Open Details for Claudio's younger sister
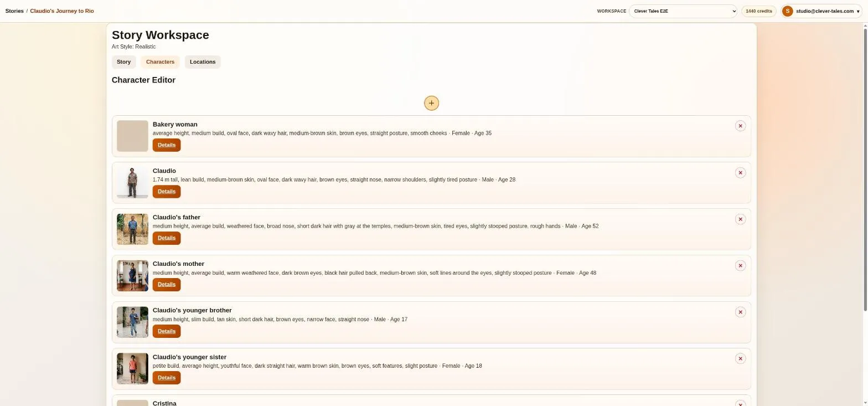 pyautogui.click(x=167, y=378)
